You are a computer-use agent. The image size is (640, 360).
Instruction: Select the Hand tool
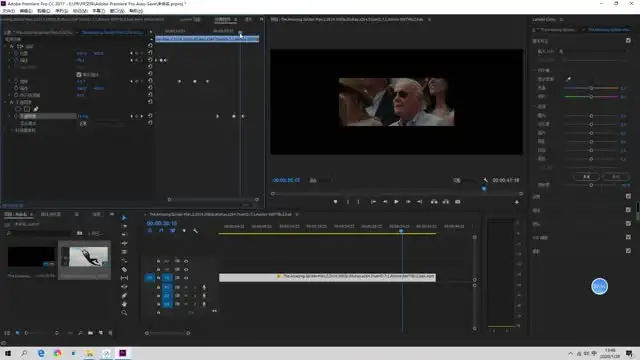tap(124, 304)
